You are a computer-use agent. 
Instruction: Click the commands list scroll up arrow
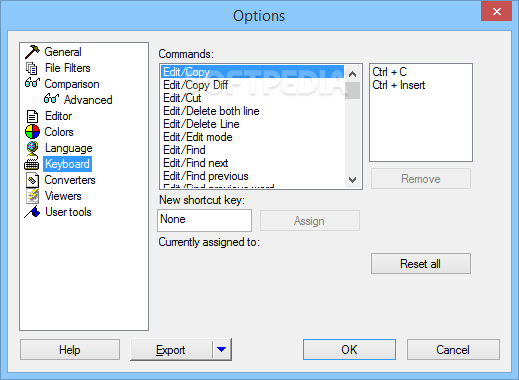[352, 74]
